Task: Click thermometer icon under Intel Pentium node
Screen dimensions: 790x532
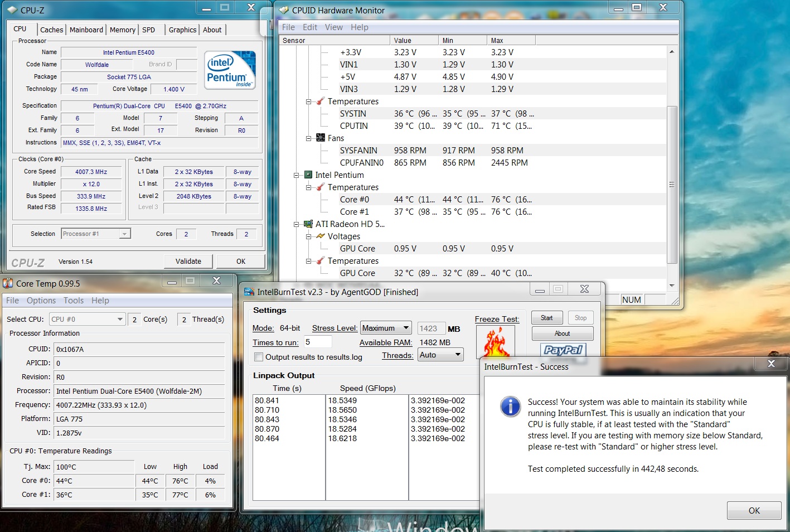Action: [321, 187]
